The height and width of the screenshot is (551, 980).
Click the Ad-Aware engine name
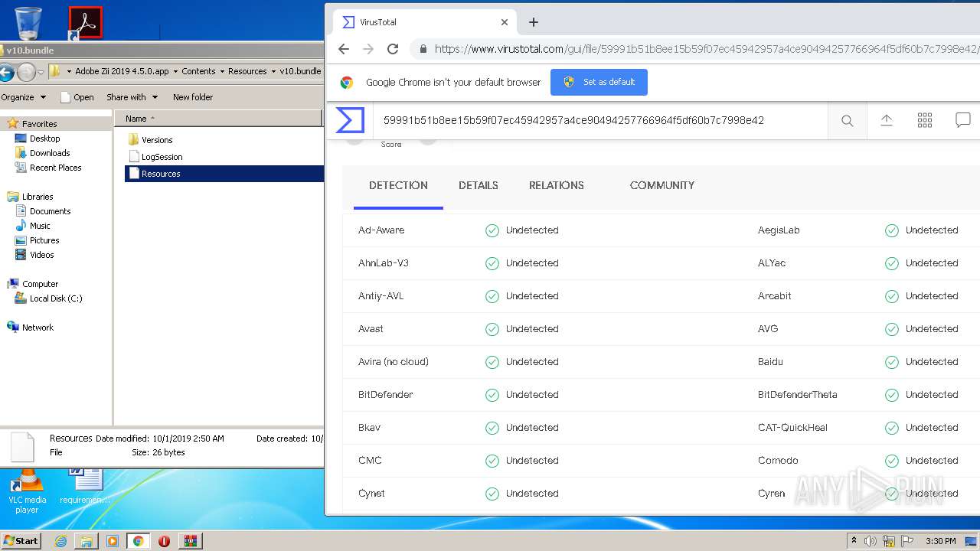[x=381, y=230]
